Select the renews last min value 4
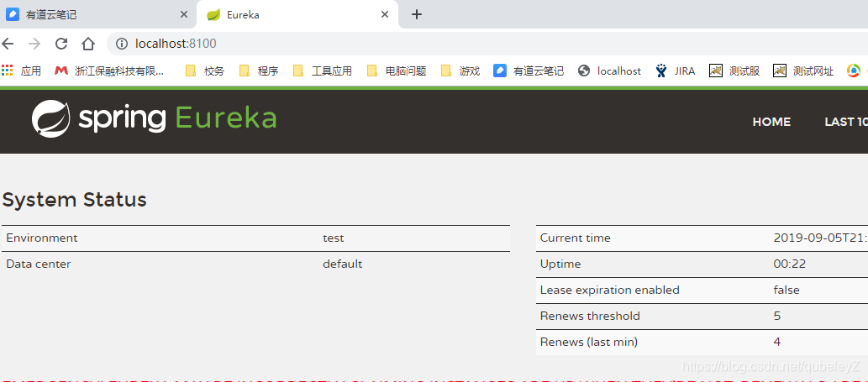The width and height of the screenshot is (868, 382). click(776, 343)
